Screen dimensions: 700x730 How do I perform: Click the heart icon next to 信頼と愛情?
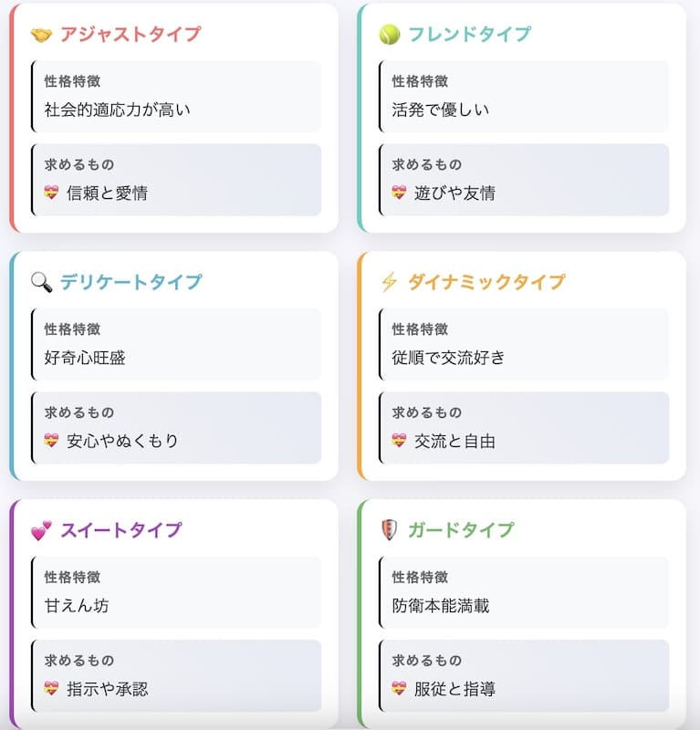[x=51, y=193]
